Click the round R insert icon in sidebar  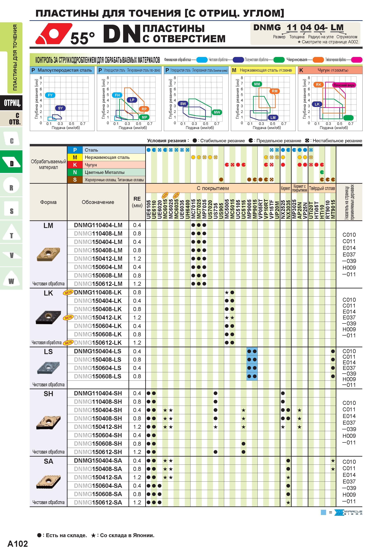pos(11,185)
